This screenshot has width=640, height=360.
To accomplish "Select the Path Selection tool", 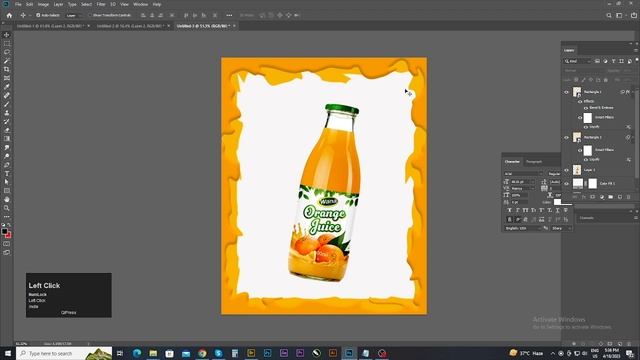I will (x=7, y=182).
